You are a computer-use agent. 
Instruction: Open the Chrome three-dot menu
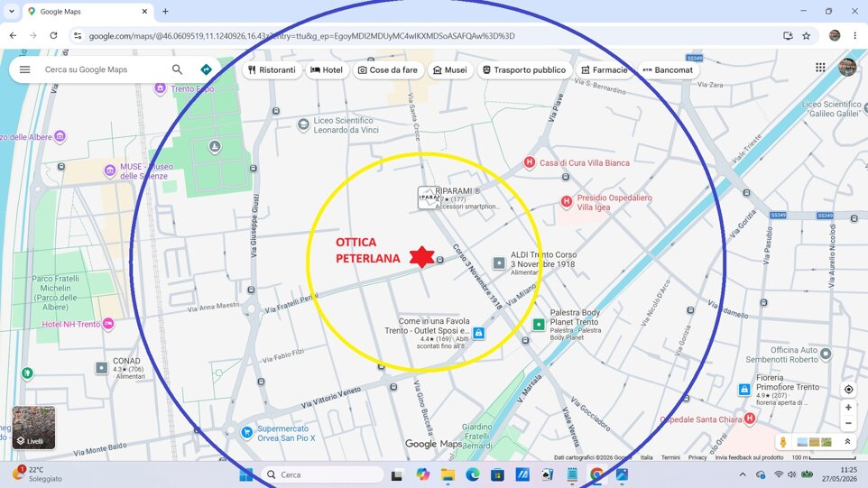pos(854,35)
